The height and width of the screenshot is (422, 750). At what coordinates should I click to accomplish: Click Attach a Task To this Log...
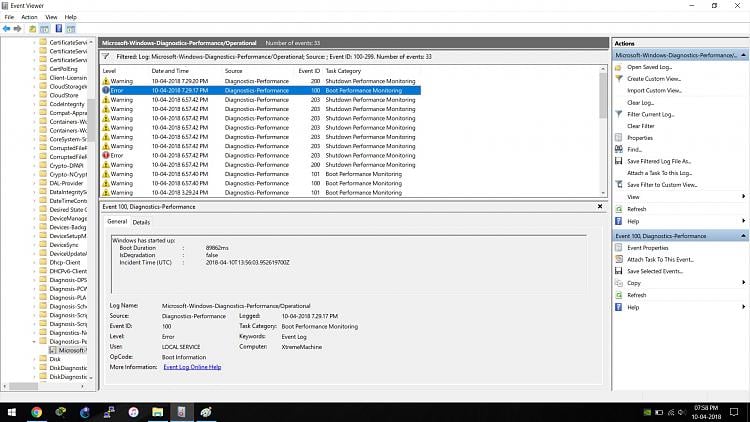[x=660, y=173]
